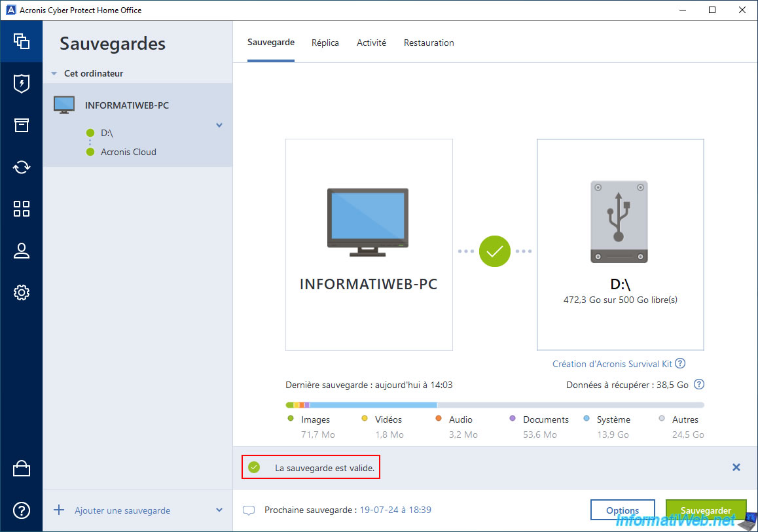758x532 pixels.
Task: Click help icon beside Acronis Survival Kit
Action: (x=680, y=363)
